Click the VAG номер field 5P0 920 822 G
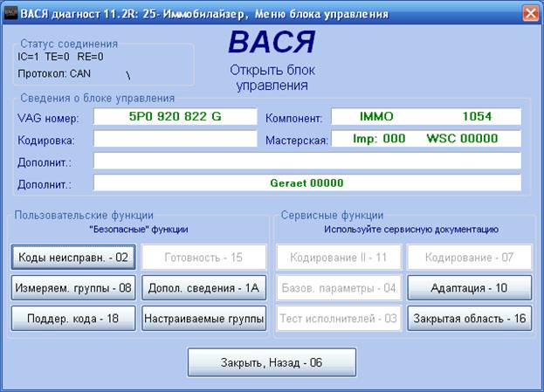Image resolution: width=544 pixels, height=392 pixels. (176, 117)
